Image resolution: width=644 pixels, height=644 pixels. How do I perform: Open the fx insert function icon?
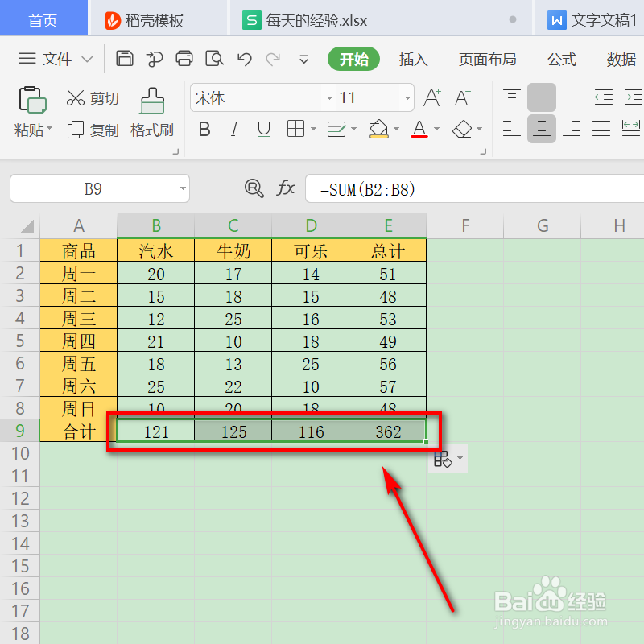coord(287,188)
